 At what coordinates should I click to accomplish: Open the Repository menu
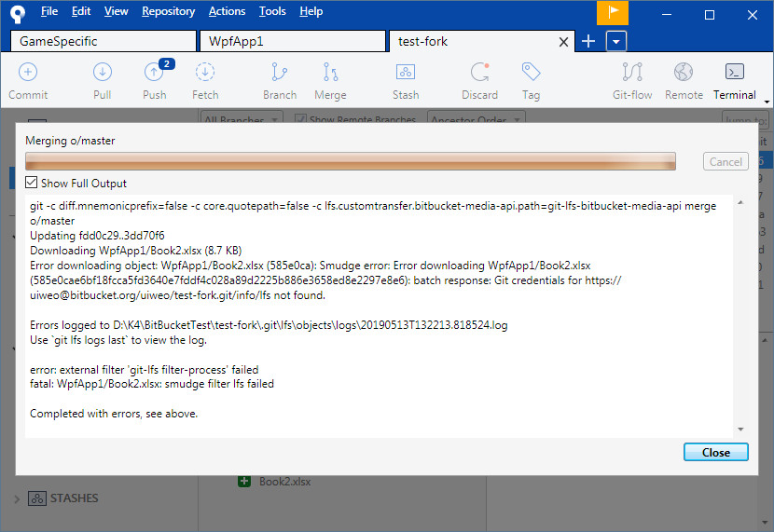(x=169, y=11)
